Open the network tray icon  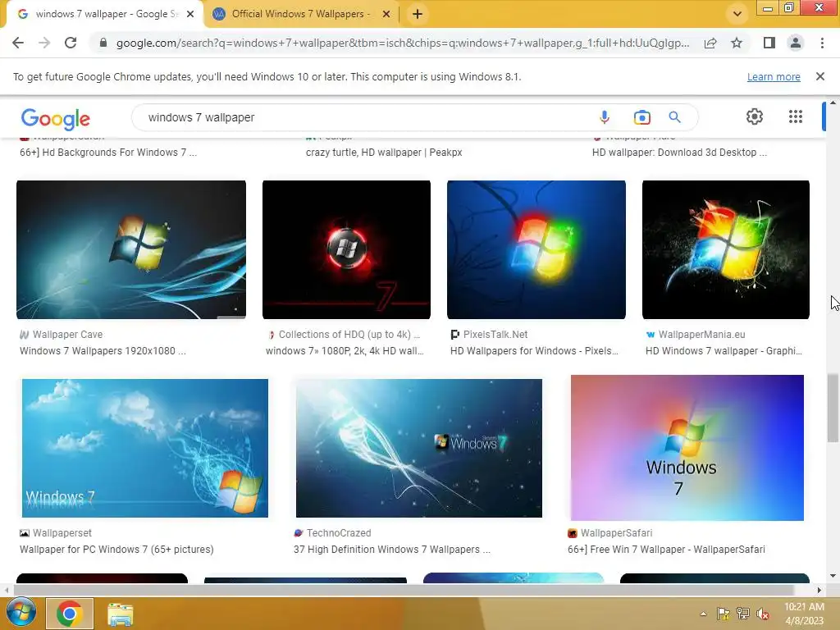click(743, 614)
